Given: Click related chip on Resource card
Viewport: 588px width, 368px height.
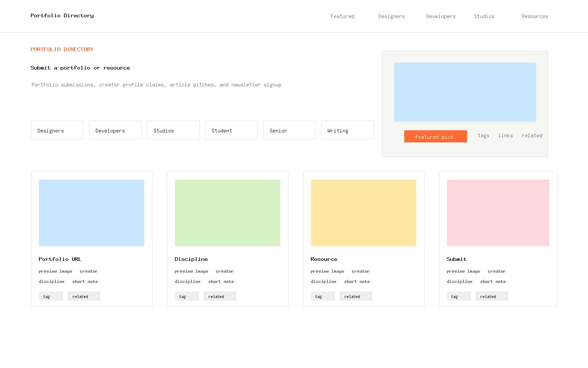Looking at the screenshot, I should pos(356,296).
